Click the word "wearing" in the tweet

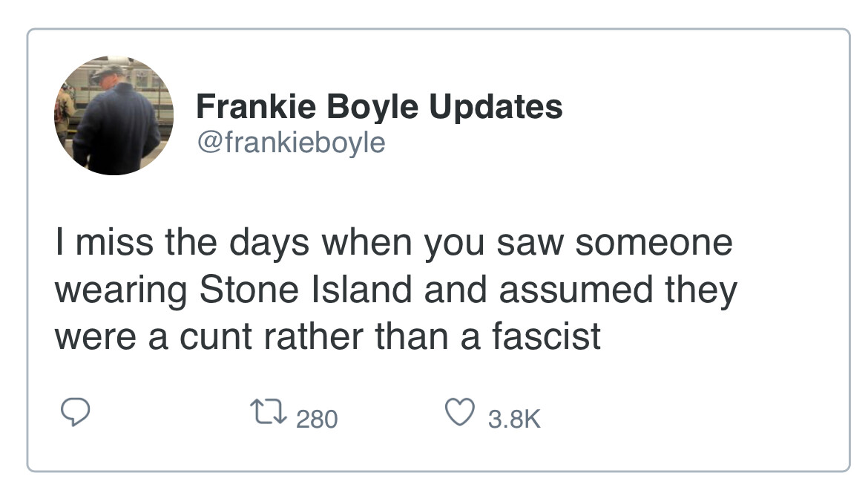click(121, 290)
